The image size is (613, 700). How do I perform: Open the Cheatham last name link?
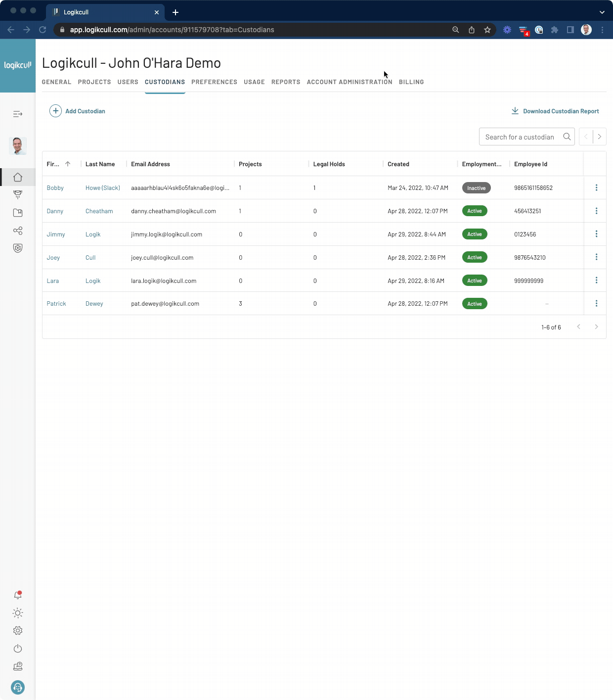point(99,211)
